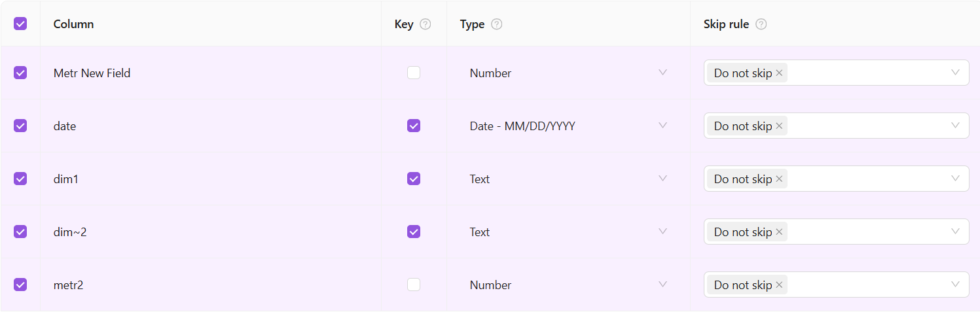Deselect the dim1 row checkbox
The height and width of the screenshot is (312, 980).
pos(20,179)
